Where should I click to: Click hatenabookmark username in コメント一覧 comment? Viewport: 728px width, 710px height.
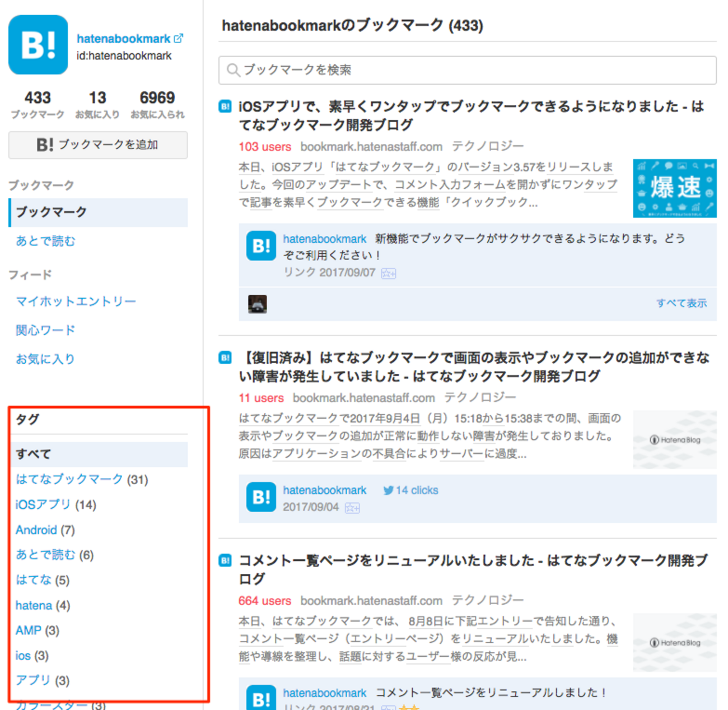click(325, 693)
